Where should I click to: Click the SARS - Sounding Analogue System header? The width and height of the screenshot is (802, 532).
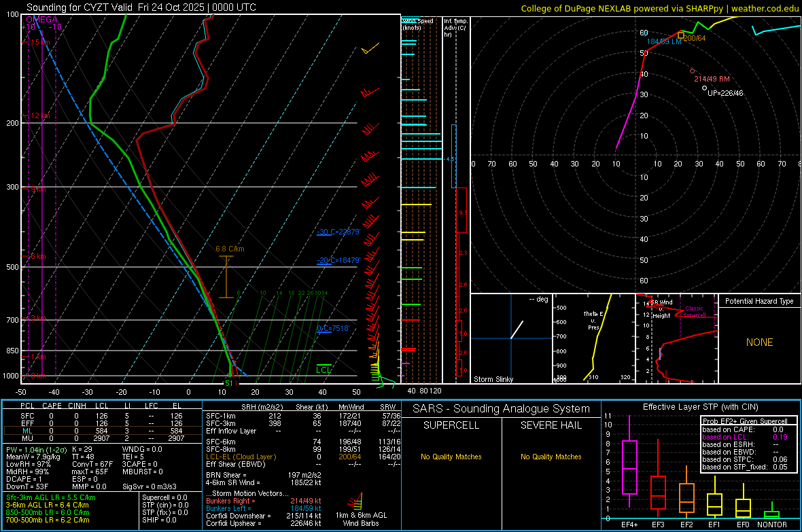[501, 409]
